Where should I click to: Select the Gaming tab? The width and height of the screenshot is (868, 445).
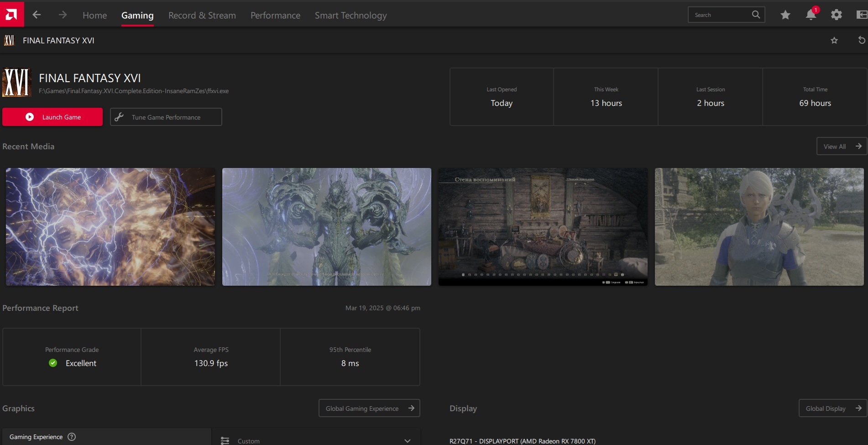(137, 15)
